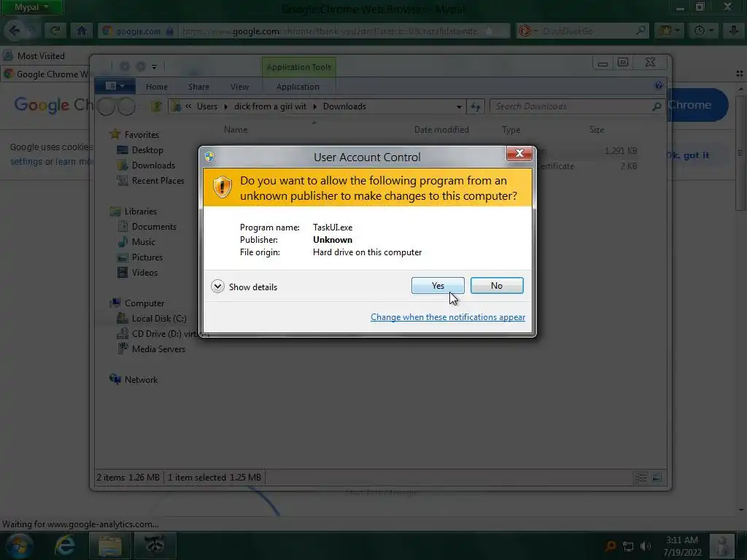Bookmark this page with the star icon
Screen dimensions: 747x560
[x=489, y=31]
